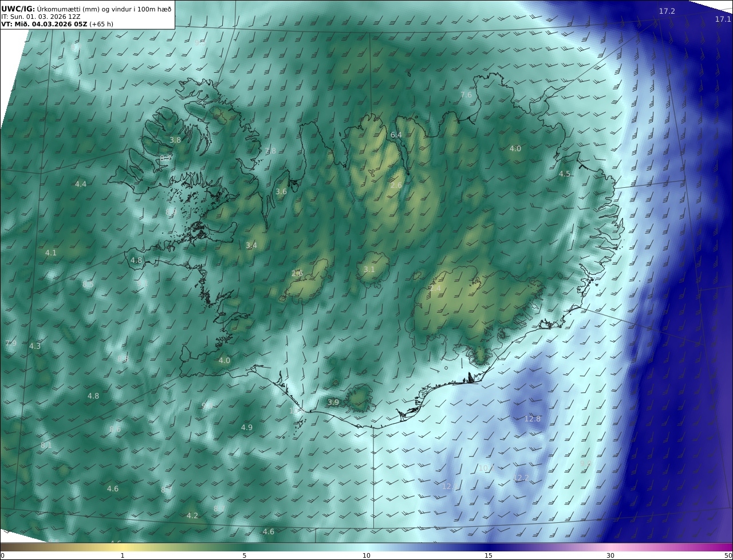
Task: Click the initial time 'IT: Sun. 01. 03. 2026 12Z'
Action: point(41,17)
